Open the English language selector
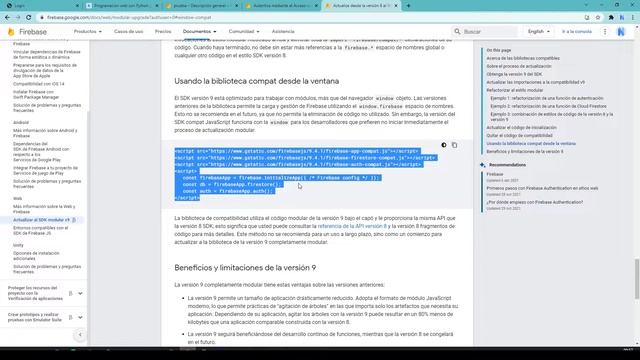Viewport: 640px width, 360px height. pos(538,31)
